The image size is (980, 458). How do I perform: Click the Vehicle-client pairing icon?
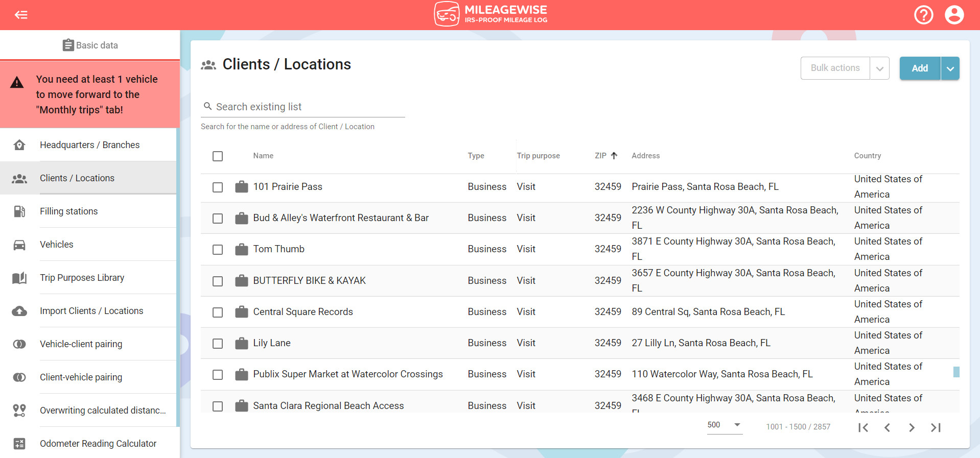(19, 344)
